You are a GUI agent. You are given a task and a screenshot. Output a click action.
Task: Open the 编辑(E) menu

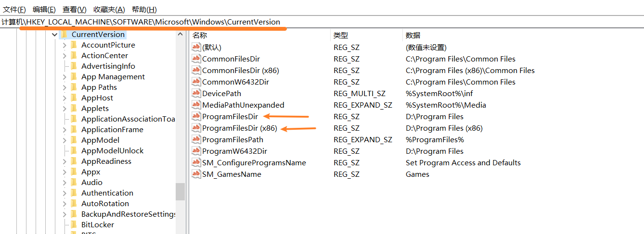pos(44,9)
